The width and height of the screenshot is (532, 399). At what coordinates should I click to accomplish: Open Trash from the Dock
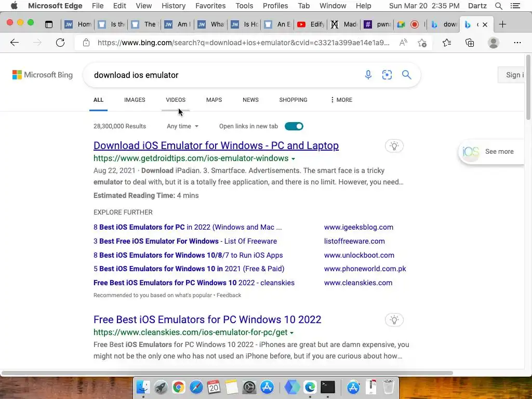coord(388,387)
